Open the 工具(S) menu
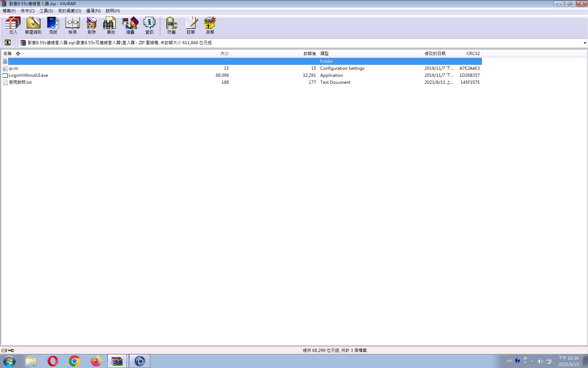The height and width of the screenshot is (368, 588). [46, 11]
